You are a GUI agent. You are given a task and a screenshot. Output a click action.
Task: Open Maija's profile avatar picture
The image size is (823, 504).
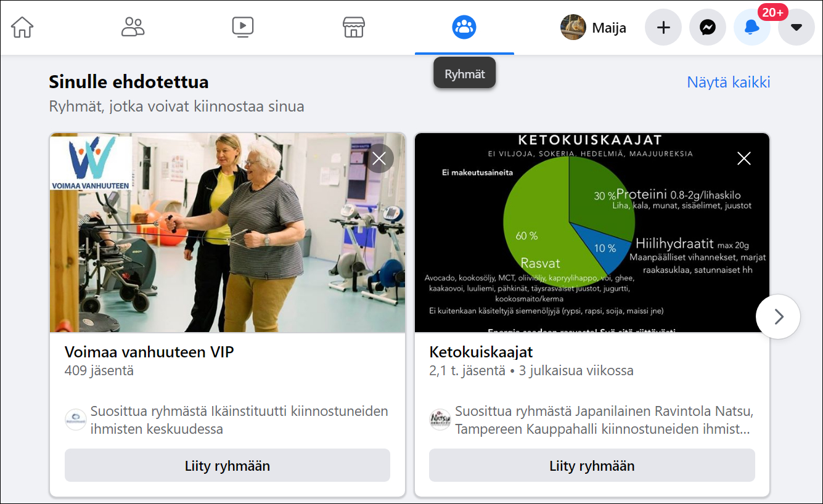point(573,27)
